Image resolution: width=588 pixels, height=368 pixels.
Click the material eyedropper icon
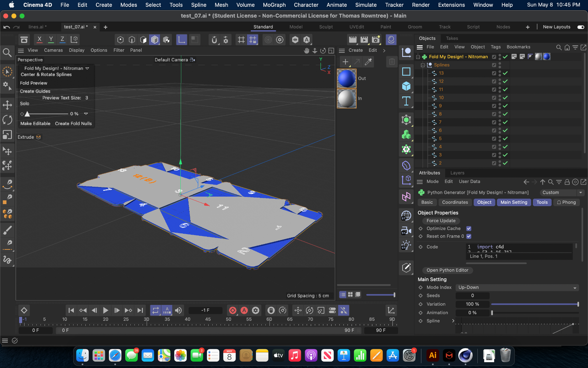click(369, 62)
